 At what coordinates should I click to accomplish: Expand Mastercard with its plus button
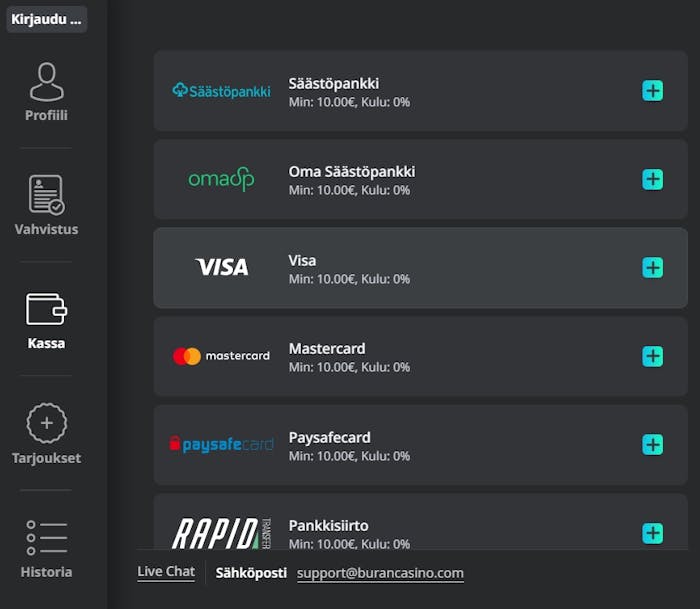pos(652,356)
